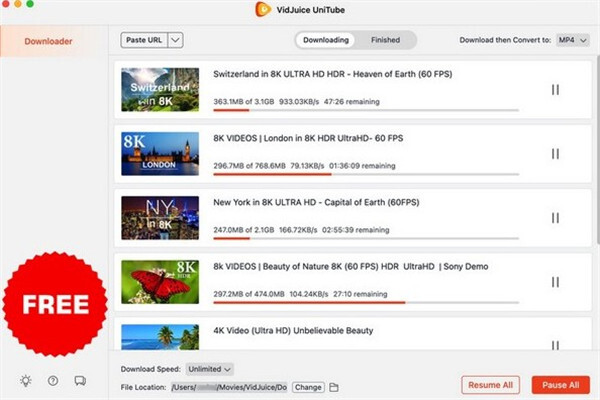Click the status '166.72KB/s'

pyautogui.click(x=298, y=230)
